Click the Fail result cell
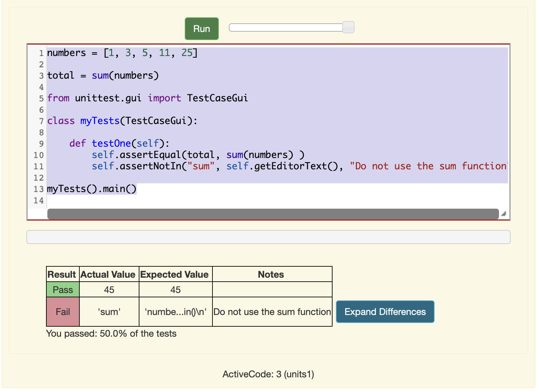The image size is (539, 392). pos(63,312)
